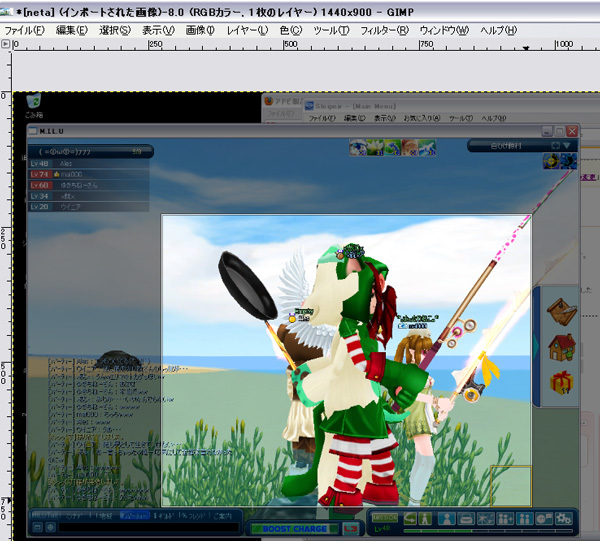Open the character profile icon
This screenshot has width=600, height=541.
click(446, 519)
